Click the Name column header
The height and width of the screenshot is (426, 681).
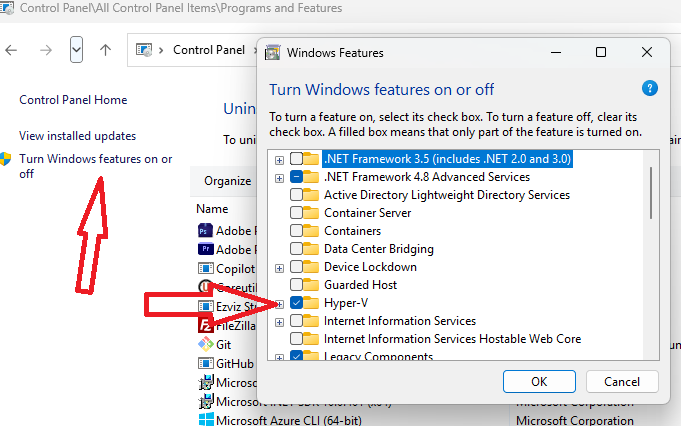point(212,209)
